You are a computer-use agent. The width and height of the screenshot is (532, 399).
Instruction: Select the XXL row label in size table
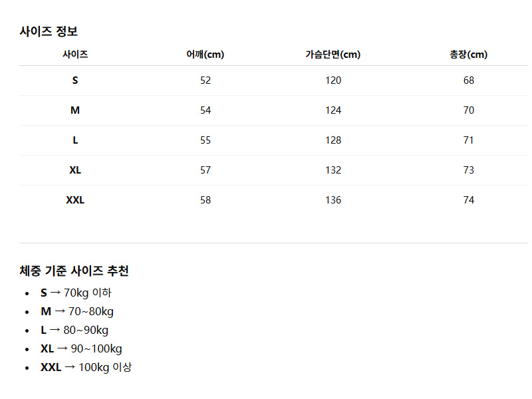pyautogui.click(x=75, y=200)
